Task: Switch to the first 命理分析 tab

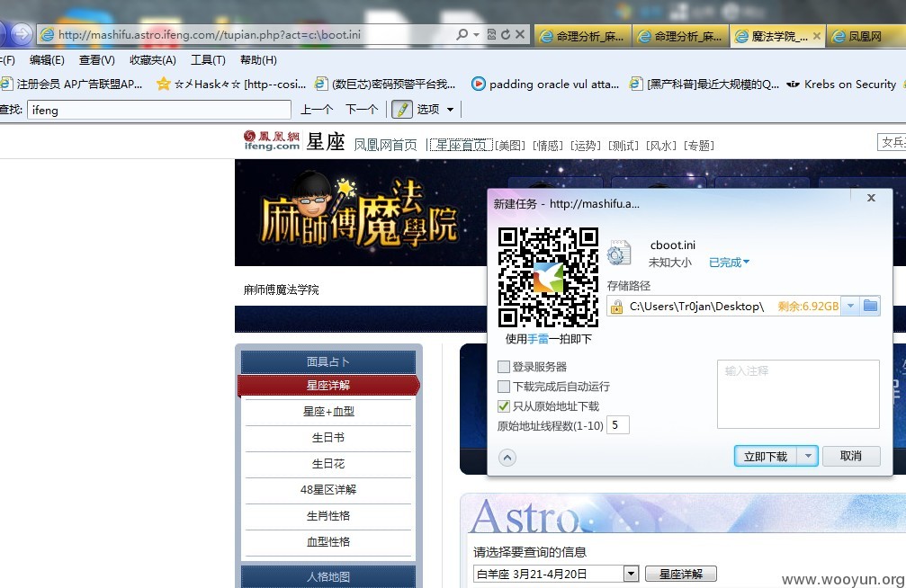Action: [x=582, y=36]
